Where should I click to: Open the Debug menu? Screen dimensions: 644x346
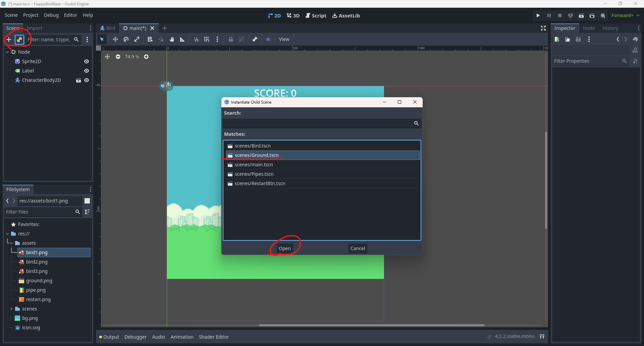51,15
